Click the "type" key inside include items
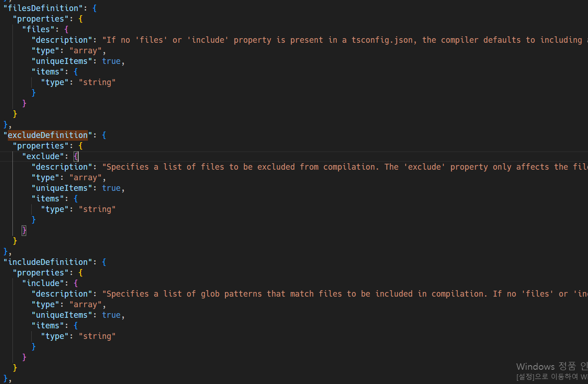 pyautogui.click(x=55, y=336)
